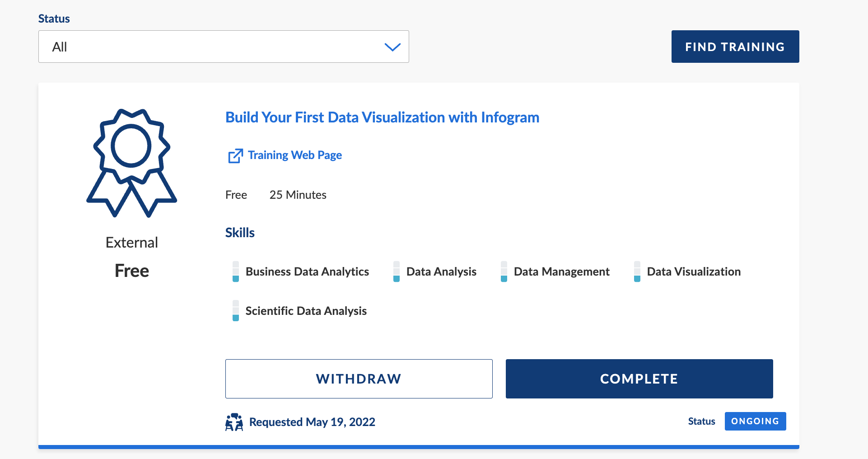This screenshot has height=459, width=868.
Task: Click the External label under the badge
Action: 131,243
